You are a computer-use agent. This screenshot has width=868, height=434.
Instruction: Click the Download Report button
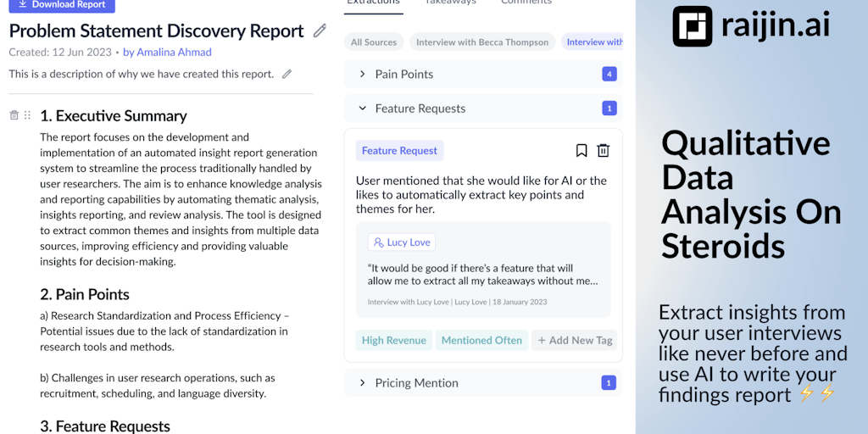click(61, 5)
